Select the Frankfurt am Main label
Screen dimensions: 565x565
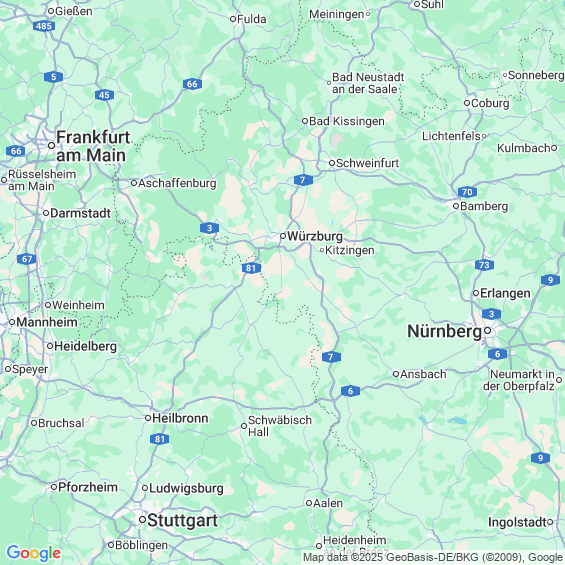click(x=93, y=146)
